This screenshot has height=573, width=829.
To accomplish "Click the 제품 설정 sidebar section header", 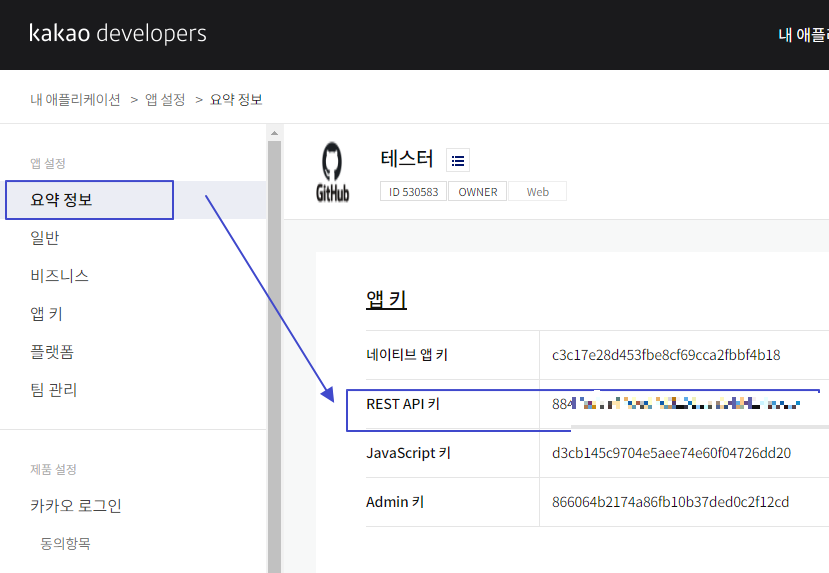I will pos(53,469).
